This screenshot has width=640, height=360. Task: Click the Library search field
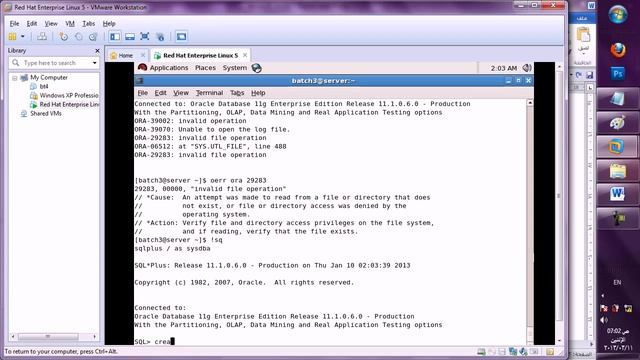53,63
